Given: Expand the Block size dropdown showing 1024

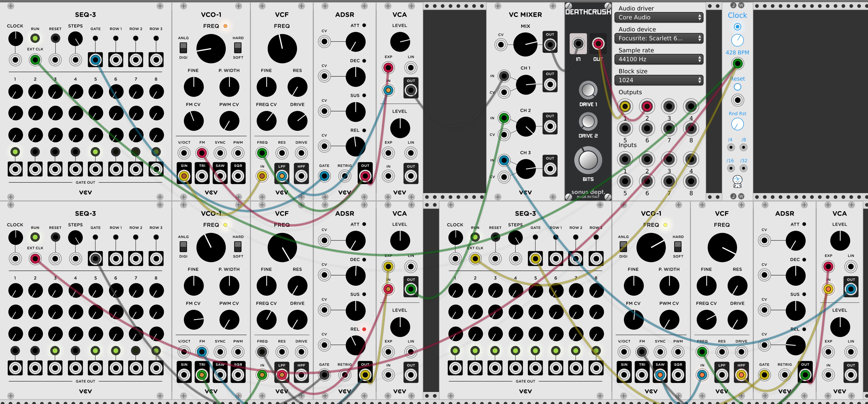Looking at the screenshot, I should point(658,80).
